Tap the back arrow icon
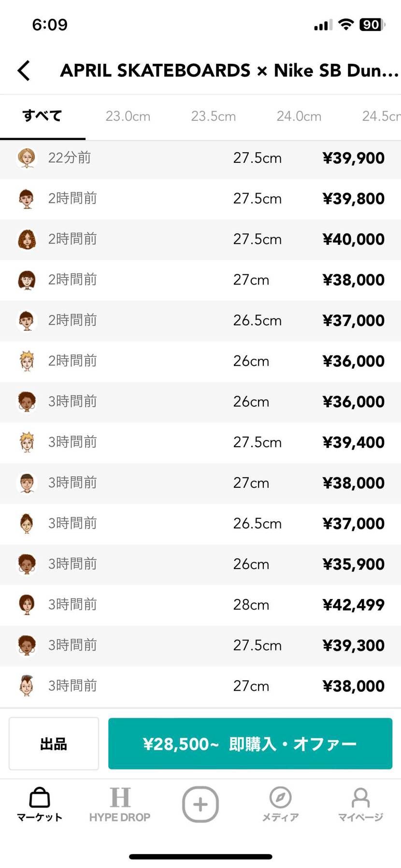 click(x=24, y=71)
